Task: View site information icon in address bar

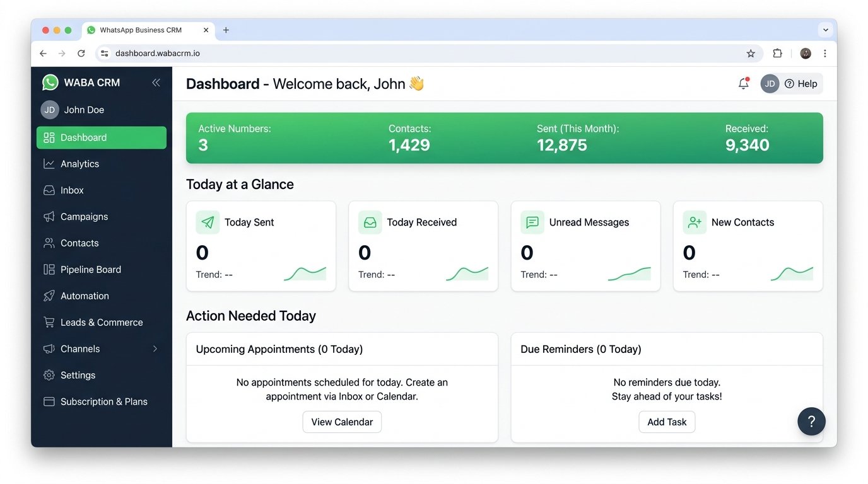Action: click(x=105, y=54)
